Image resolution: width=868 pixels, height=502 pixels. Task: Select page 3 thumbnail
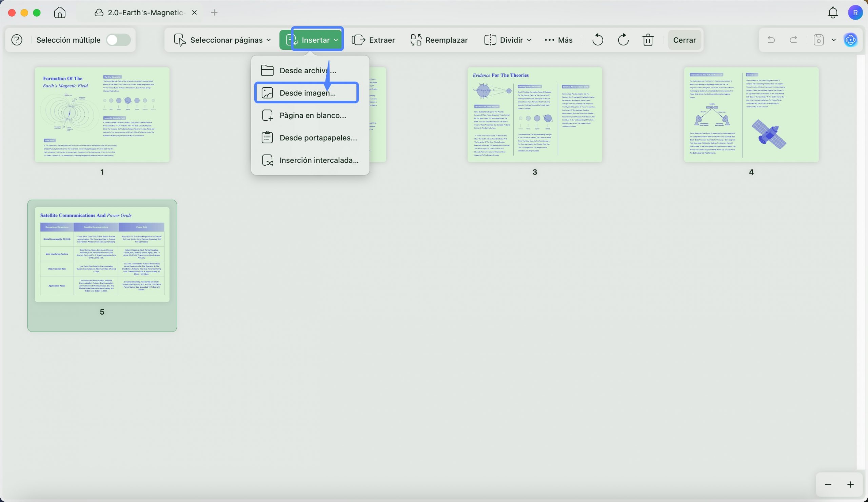(535, 115)
